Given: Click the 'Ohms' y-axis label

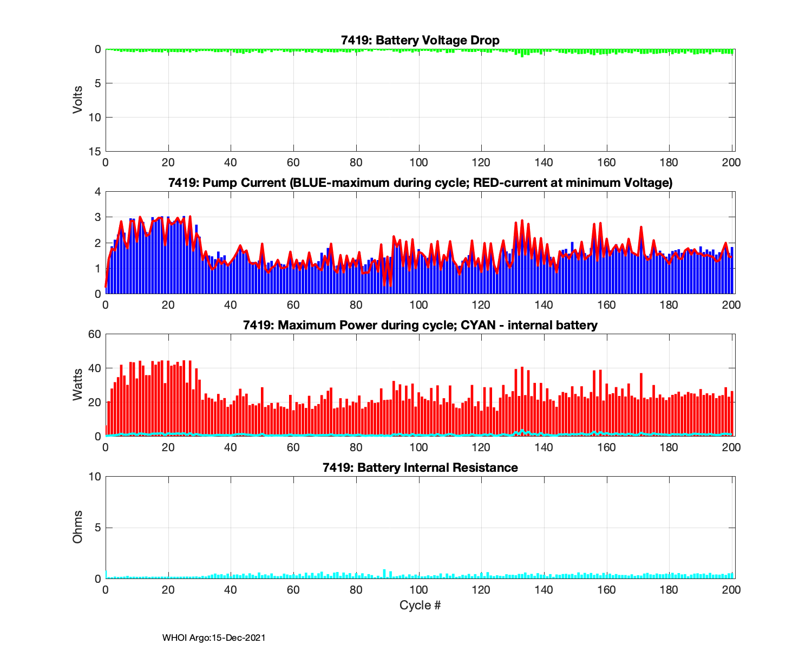Looking at the screenshot, I should 78,527.
